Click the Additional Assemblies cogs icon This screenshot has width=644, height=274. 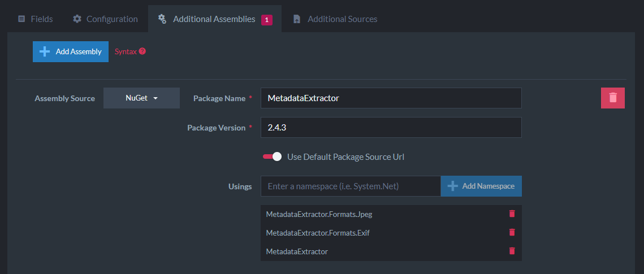tap(162, 19)
